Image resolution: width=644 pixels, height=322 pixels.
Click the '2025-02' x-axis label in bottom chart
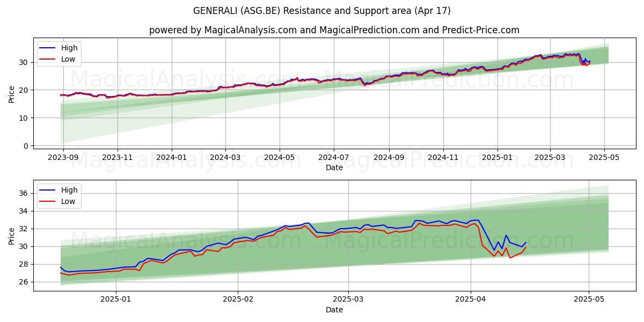[x=238, y=300]
